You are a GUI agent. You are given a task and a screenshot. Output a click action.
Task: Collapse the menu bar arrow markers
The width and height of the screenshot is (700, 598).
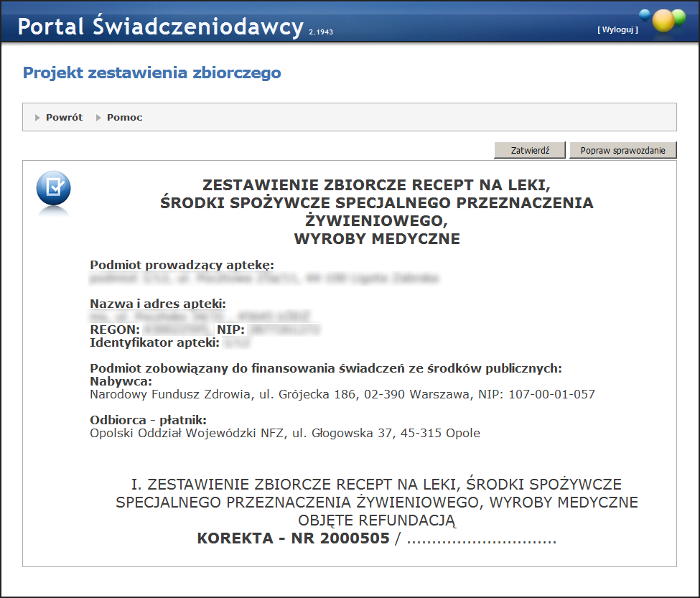[x=36, y=117]
